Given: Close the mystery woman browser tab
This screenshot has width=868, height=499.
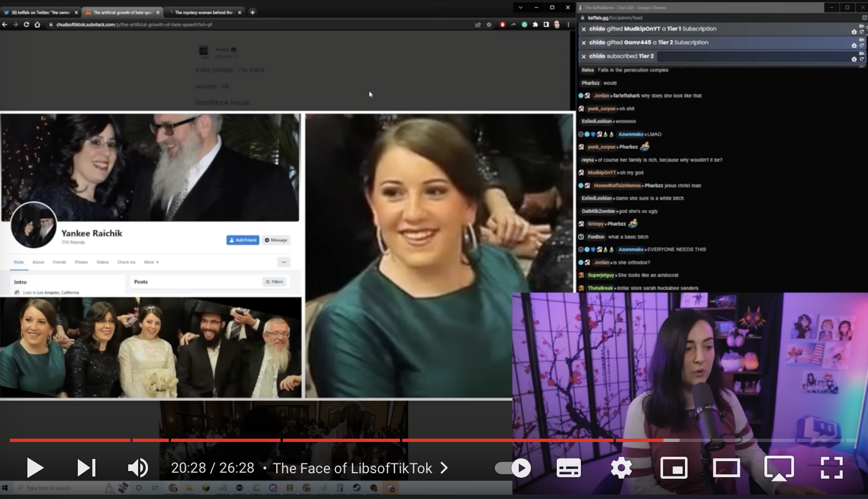Looking at the screenshot, I should (x=239, y=12).
